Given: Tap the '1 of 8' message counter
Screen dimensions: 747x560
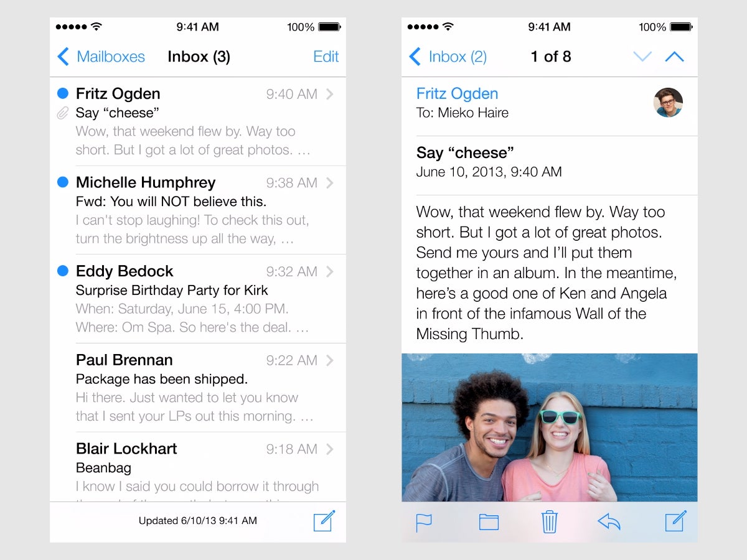Looking at the screenshot, I should click(x=551, y=57).
